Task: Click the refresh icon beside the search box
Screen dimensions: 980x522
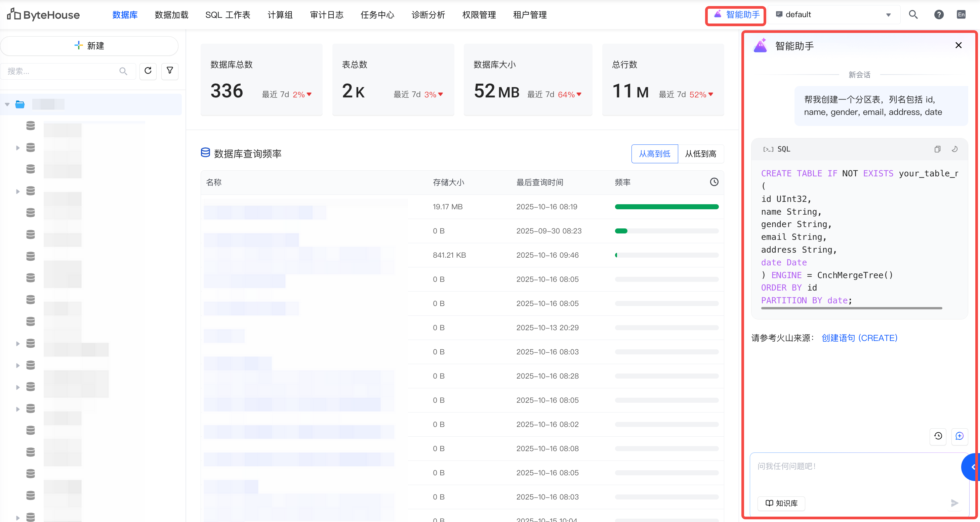Action: [148, 71]
